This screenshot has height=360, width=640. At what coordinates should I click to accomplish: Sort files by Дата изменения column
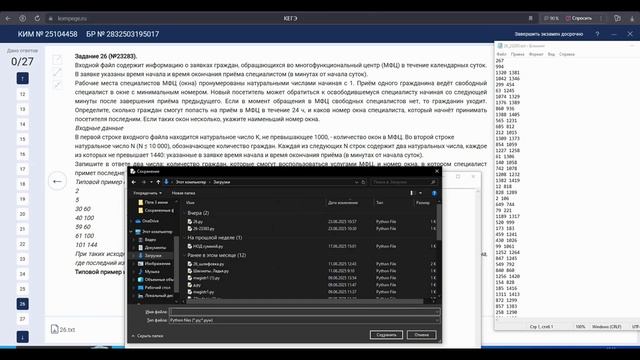coord(343,202)
